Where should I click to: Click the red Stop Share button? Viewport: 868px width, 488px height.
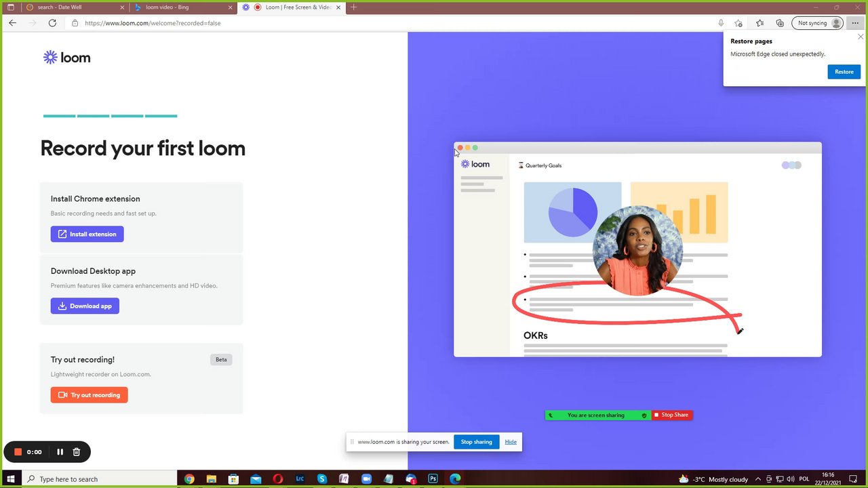(672, 415)
